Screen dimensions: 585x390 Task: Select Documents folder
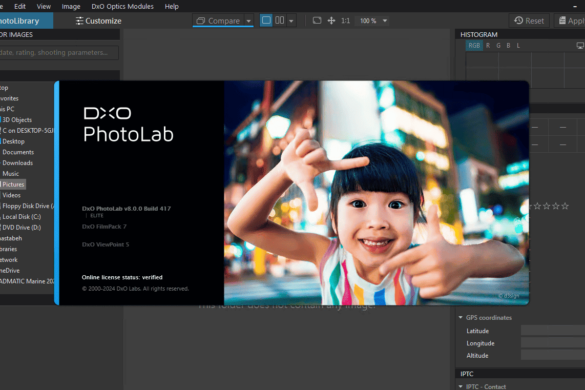(18, 152)
